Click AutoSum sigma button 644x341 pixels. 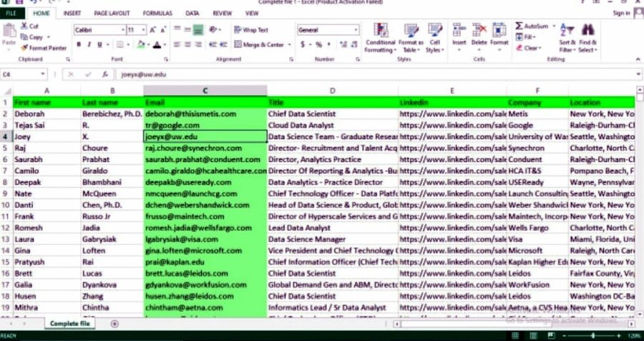coord(532,26)
